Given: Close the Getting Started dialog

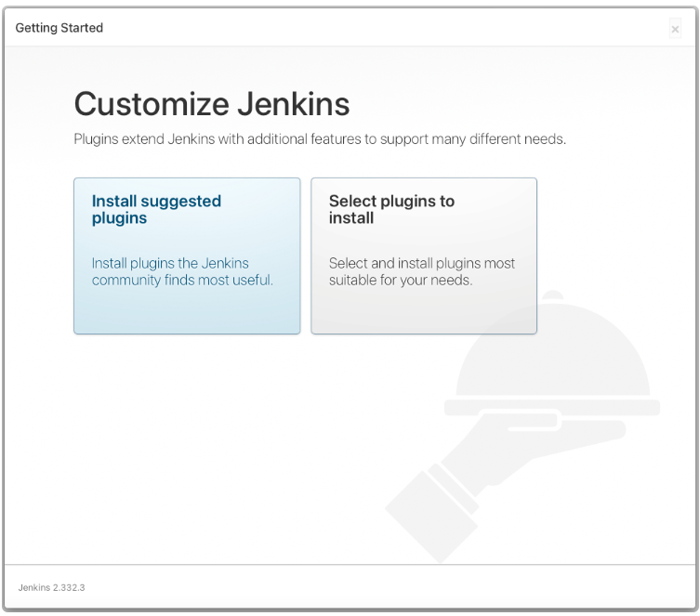Looking at the screenshot, I should 675,29.
